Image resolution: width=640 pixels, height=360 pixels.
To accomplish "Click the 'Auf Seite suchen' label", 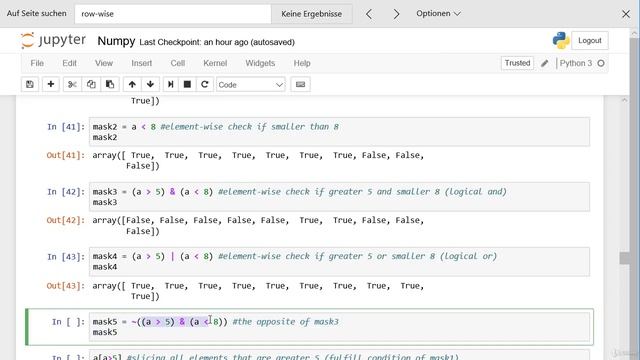I will coord(37,13).
